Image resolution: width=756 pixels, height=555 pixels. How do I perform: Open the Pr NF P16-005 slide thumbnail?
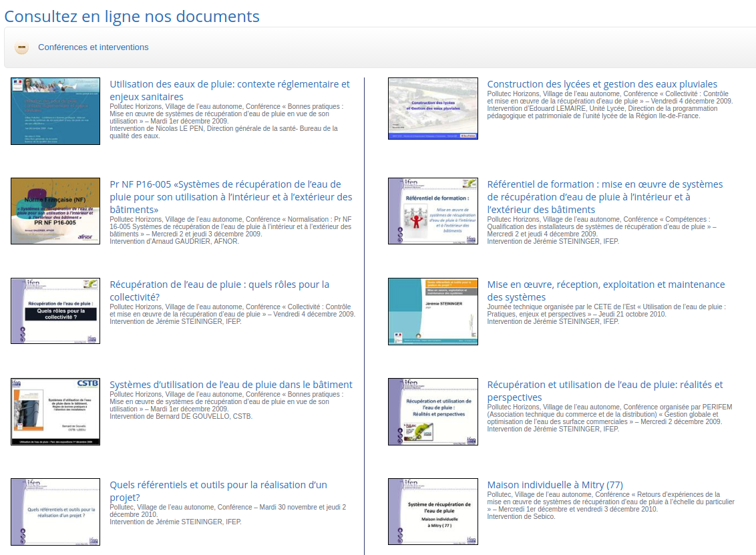coord(55,211)
